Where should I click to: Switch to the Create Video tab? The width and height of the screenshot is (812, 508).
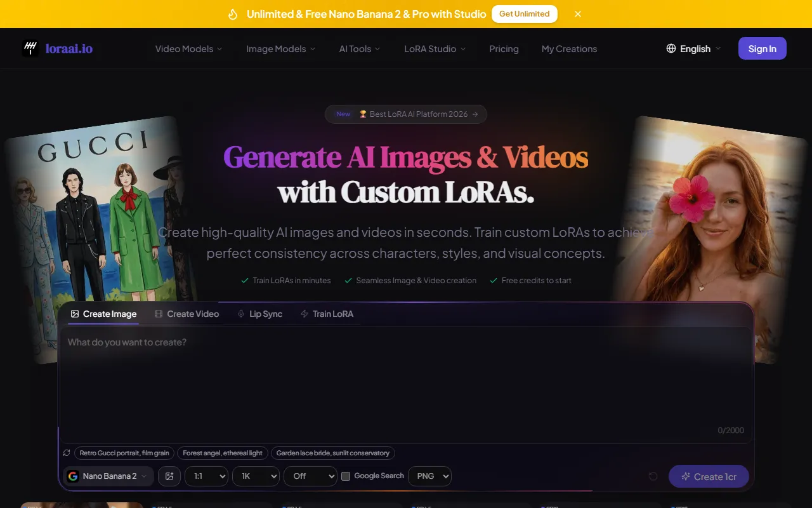point(187,314)
